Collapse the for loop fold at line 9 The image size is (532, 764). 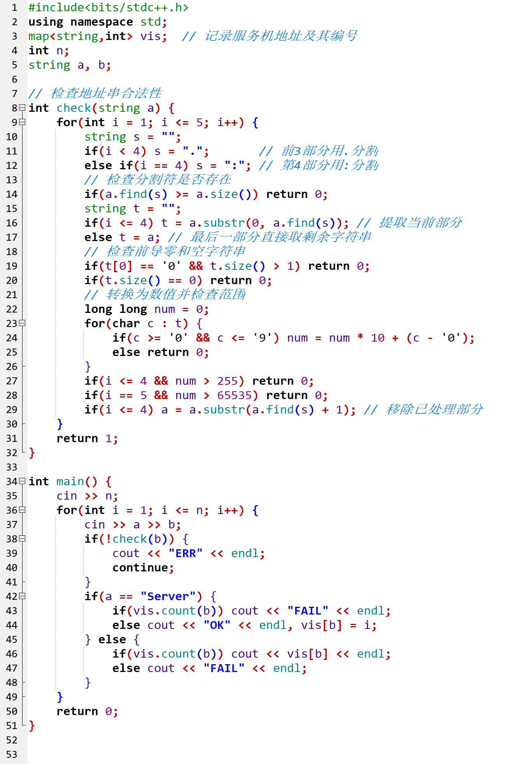(22, 122)
